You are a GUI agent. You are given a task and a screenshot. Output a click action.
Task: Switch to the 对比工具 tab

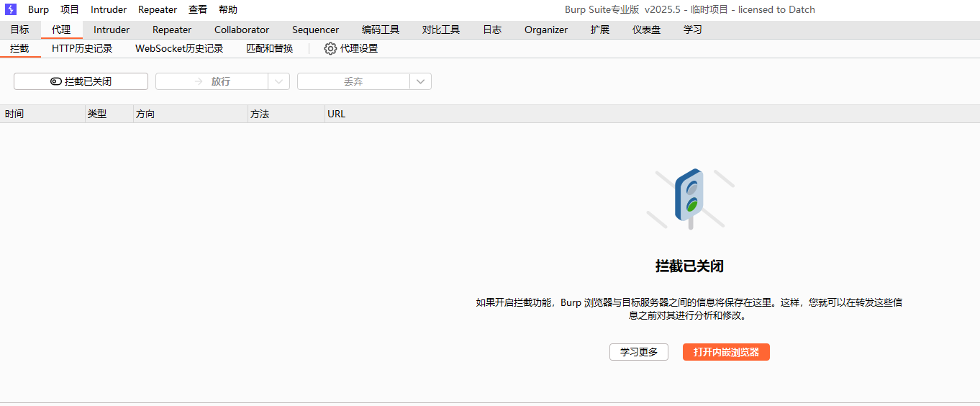coord(441,30)
